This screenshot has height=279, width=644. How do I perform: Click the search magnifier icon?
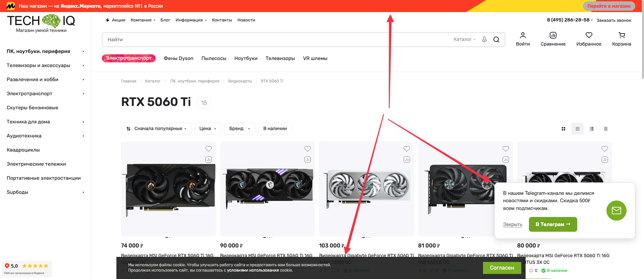496,40
